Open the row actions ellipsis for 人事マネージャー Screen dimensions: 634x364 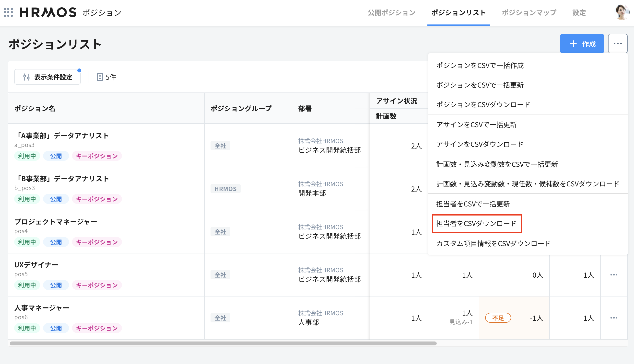pos(614,318)
